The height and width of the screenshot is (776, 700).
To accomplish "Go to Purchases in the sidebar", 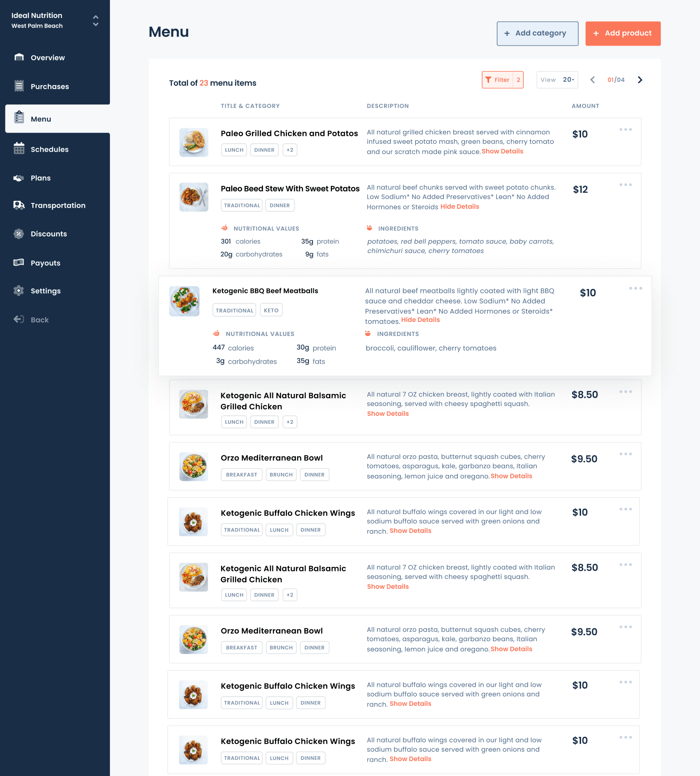I will [x=49, y=87].
